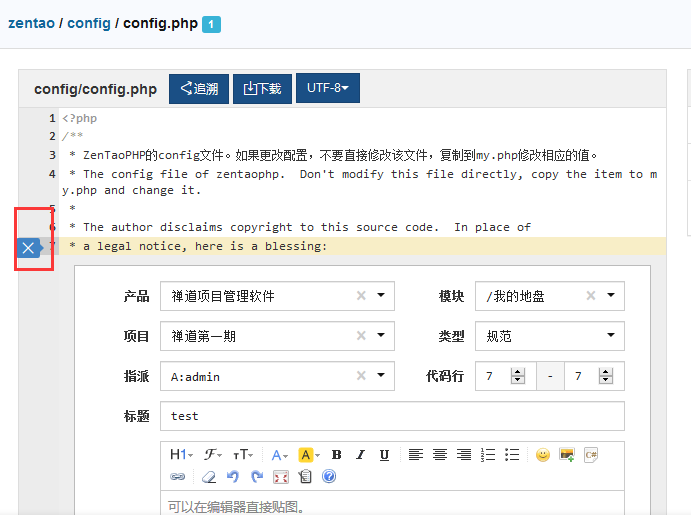This screenshot has width=691, height=515.
Task: Click the eraser clear formatting icon
Action: click(209, 476)
